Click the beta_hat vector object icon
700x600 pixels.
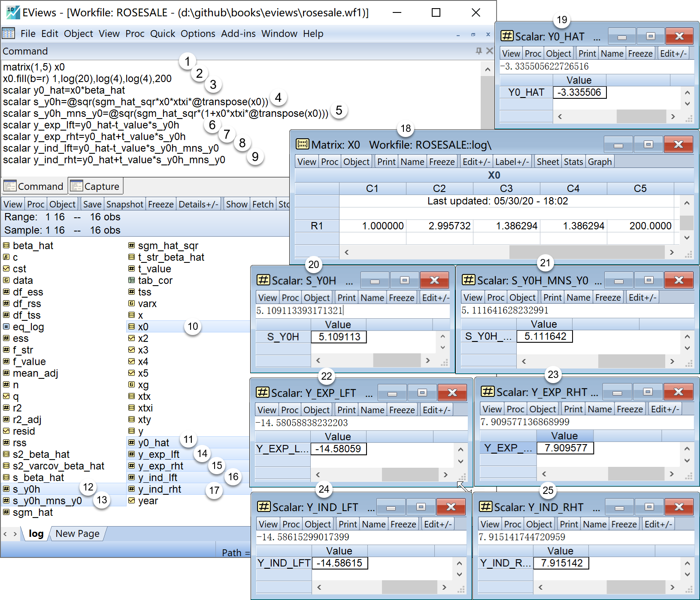pyautogui.click(x=6, y=246)
